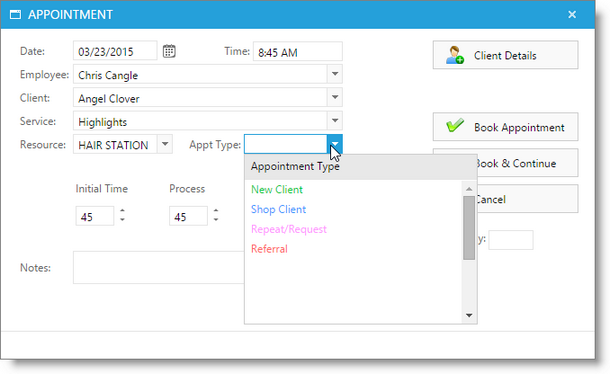Click the appointment type list scrollbar thumb
This screenshot has height=374, width=610.
point(469,228)
